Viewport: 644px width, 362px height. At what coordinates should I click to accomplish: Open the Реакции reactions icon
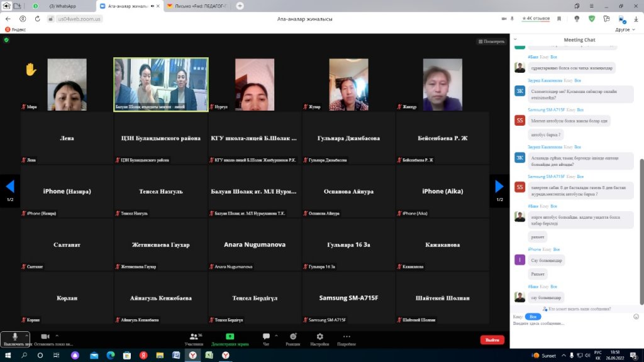[x=293, y=337]
